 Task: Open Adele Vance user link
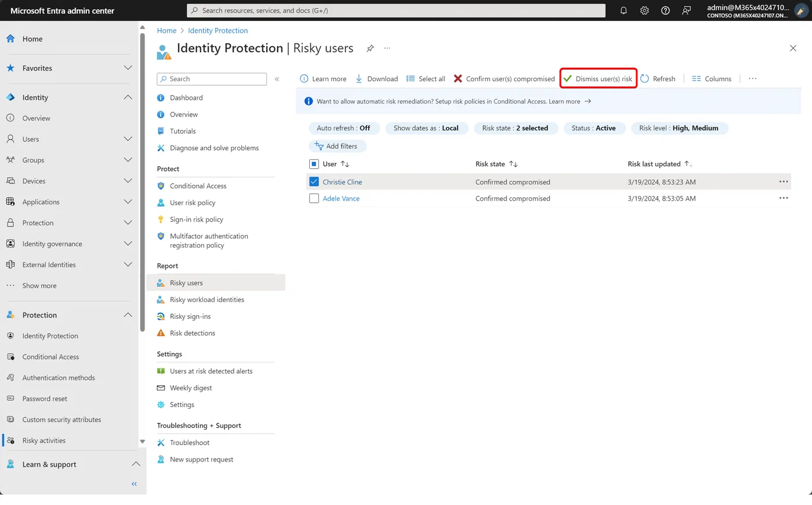pyautogui.click(x=341, y=198)
